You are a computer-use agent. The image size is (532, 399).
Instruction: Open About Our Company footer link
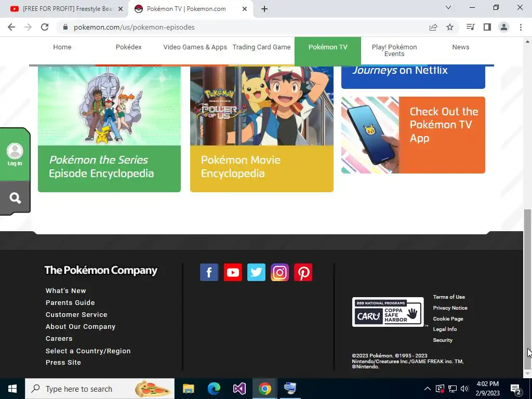(x=81, y=326)
